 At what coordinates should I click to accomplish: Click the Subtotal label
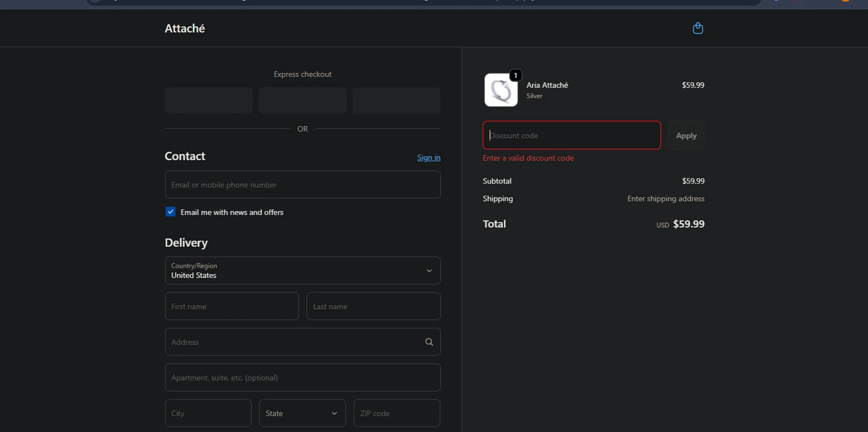(x=497, y=181)
